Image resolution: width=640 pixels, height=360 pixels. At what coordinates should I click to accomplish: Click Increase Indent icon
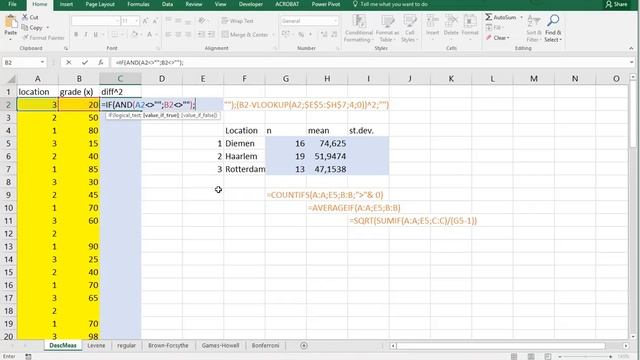(x=211, y=35)
